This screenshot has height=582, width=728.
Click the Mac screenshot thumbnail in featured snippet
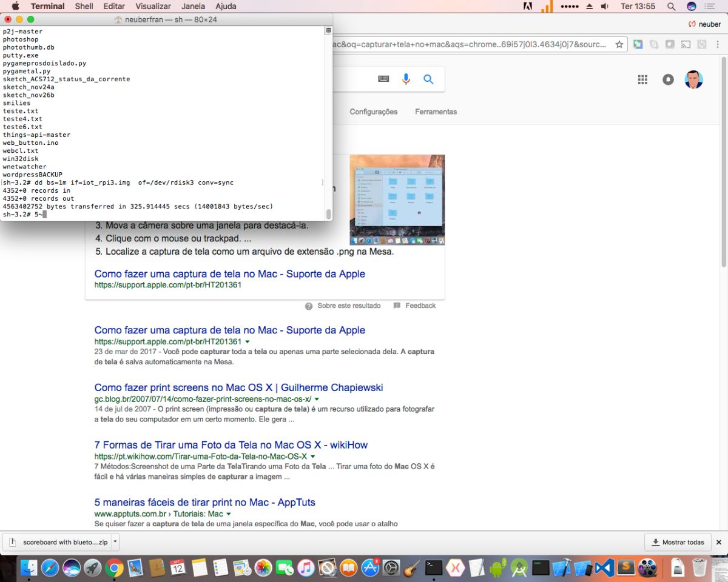point(397,199)
